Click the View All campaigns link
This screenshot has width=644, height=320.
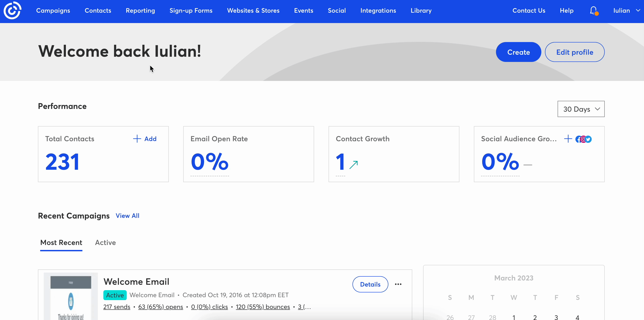pos(127,216)
